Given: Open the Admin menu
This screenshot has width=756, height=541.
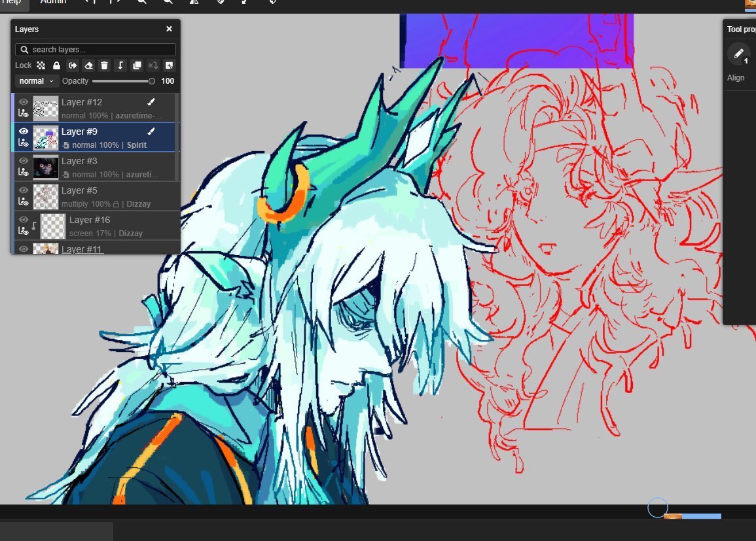Looking at the screenshot, I should point(53,2).
